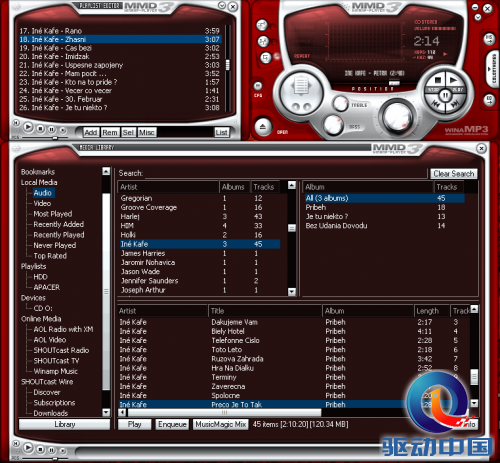Open the APACER playlist
This screenshot has width=500, height=463.
(x=47, y=287)
